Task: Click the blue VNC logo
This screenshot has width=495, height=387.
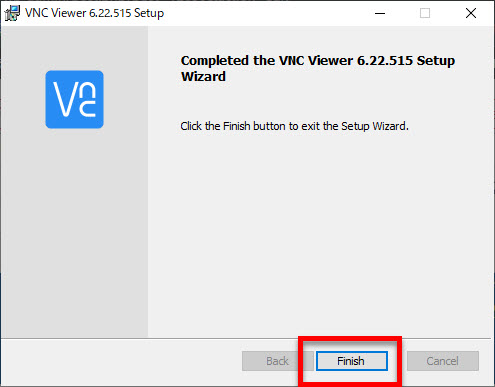Action: tap(75, 99)
